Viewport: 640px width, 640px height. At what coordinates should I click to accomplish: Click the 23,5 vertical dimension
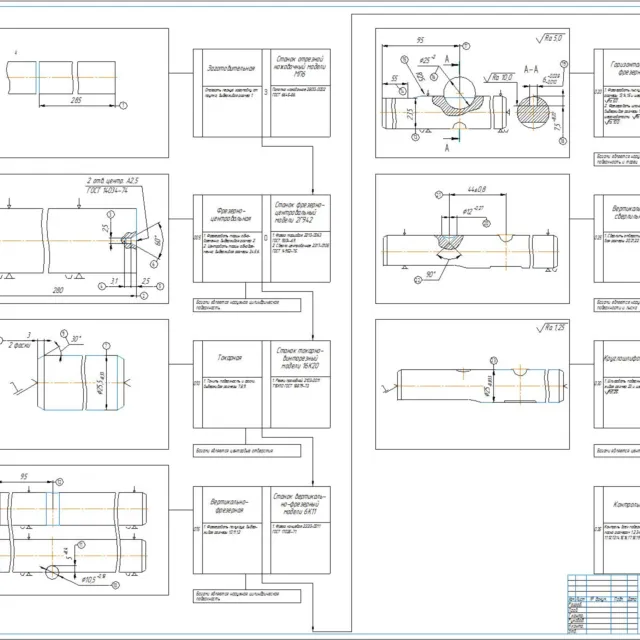(x=411, y=114)
